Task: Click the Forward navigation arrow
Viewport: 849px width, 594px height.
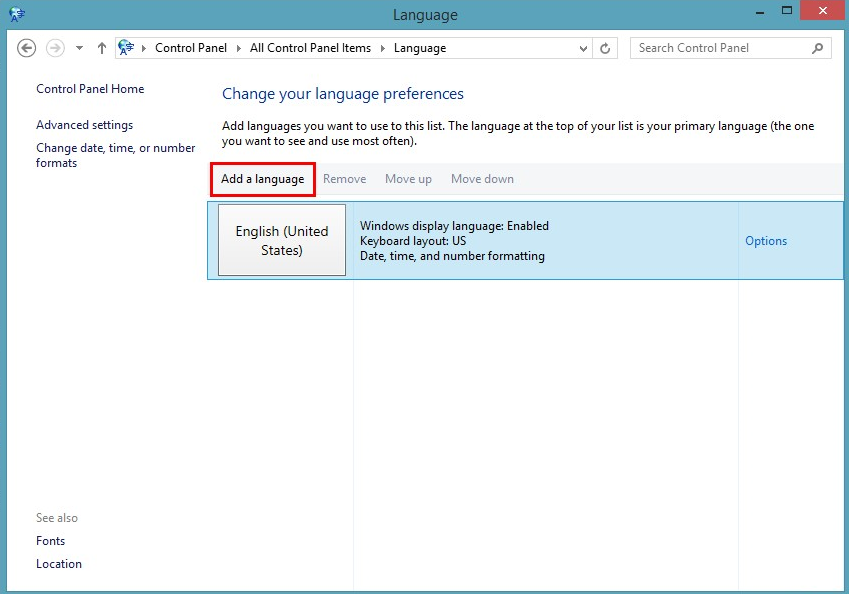Action: pyautogui.click(x=55, y=48)
